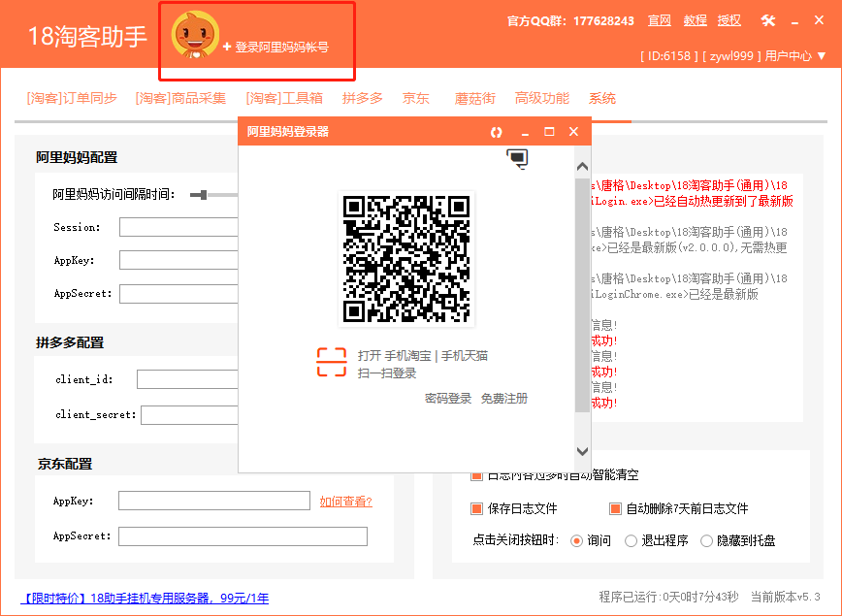The image size is (842, 616).
Task: Click the 阿里妈妈访问间隔时间 slider handle
Action: [x=203, y=195]
